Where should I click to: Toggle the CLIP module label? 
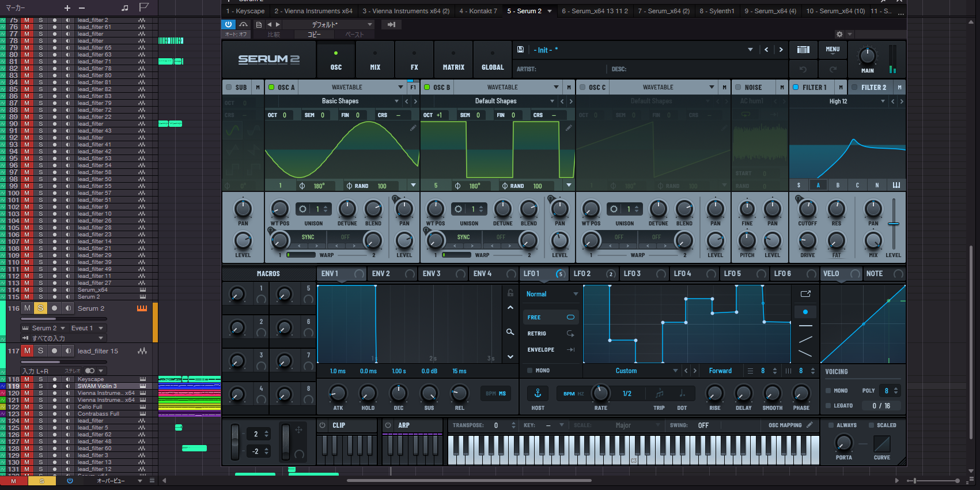point(339,425)
